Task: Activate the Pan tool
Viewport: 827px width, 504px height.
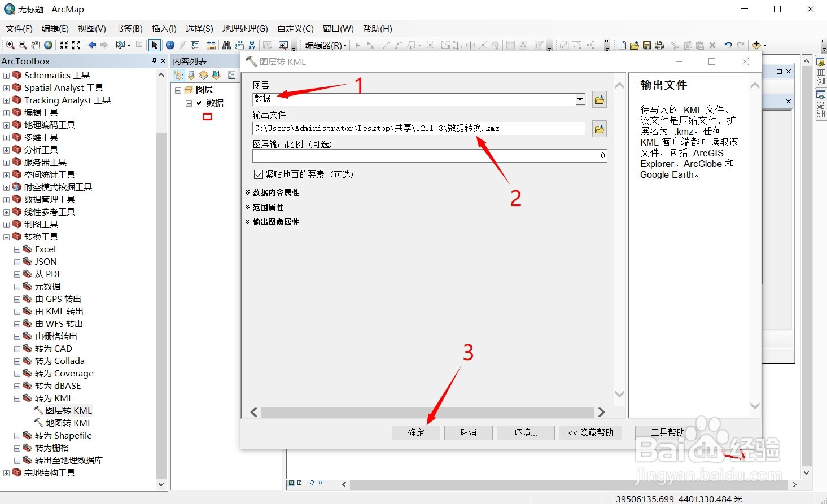Action: click(x=35, y=45)
